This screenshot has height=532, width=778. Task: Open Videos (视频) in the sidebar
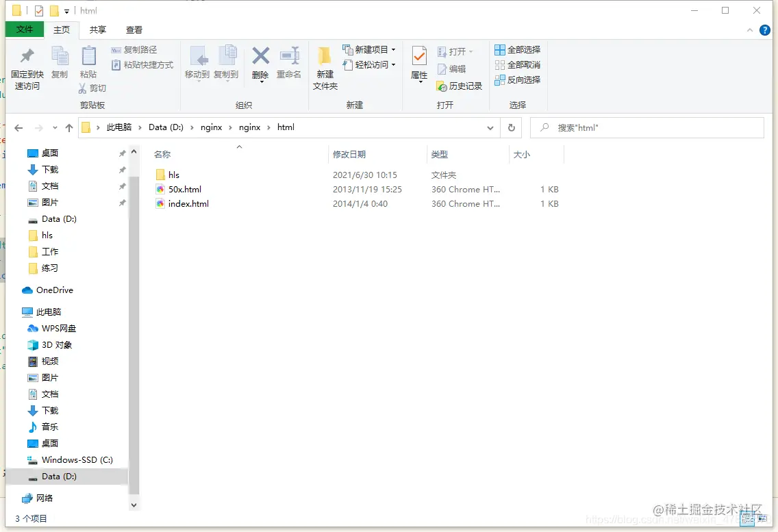point(49,362)
